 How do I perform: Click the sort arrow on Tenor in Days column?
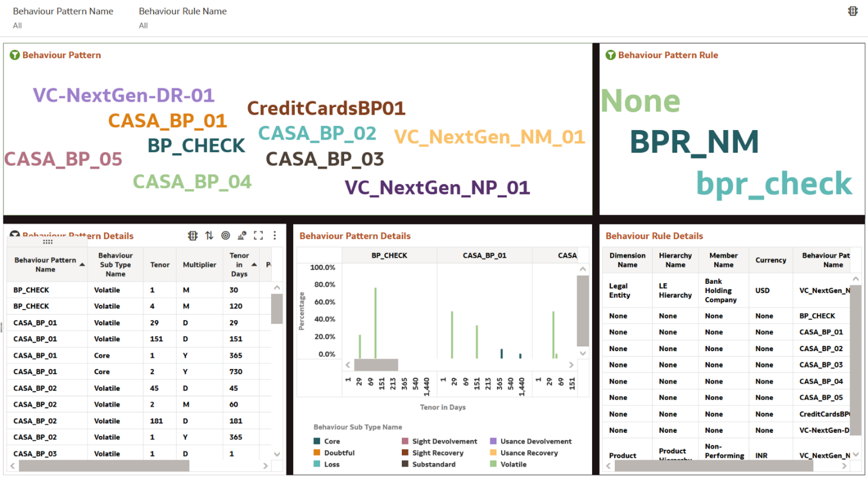tap(254, 264)
